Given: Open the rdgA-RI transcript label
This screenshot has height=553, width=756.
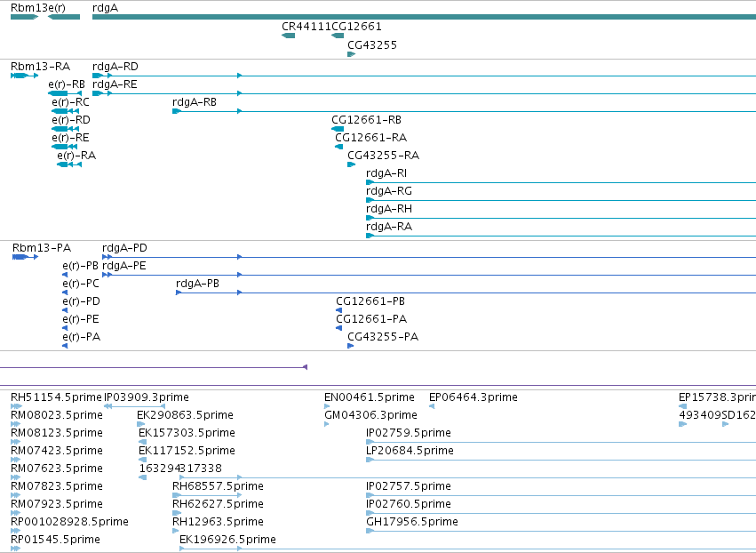Looking at the screenshot, I should pyautogui.click(x=386, y=173).
